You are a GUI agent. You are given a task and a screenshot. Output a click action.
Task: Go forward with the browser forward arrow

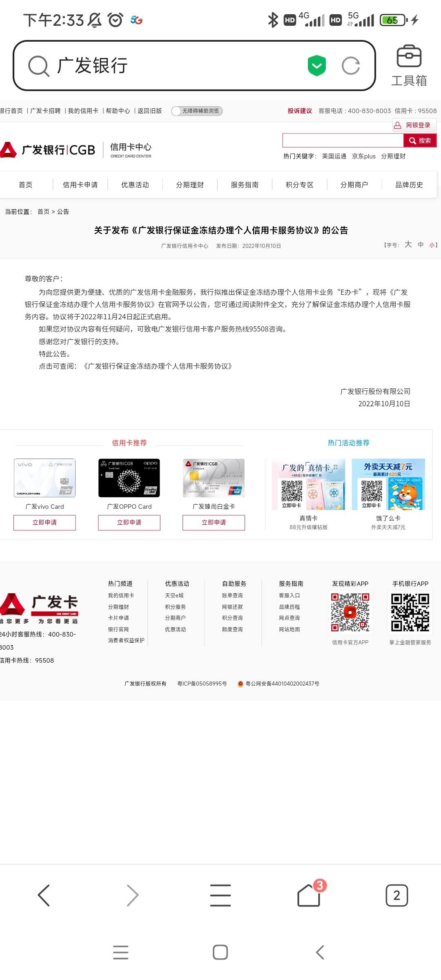point(133,895)
